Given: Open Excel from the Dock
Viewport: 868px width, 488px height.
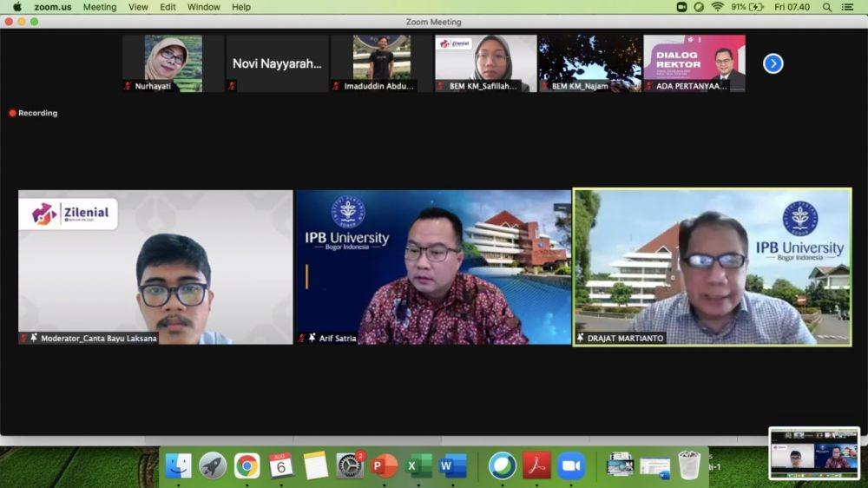Looking at the screenshot, I should point(418,465).
